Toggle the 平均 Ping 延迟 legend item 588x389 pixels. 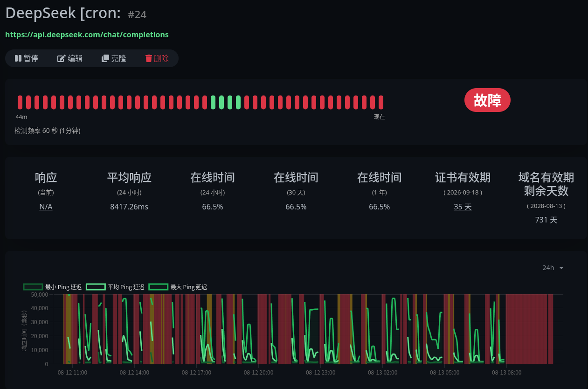[115, 287]
